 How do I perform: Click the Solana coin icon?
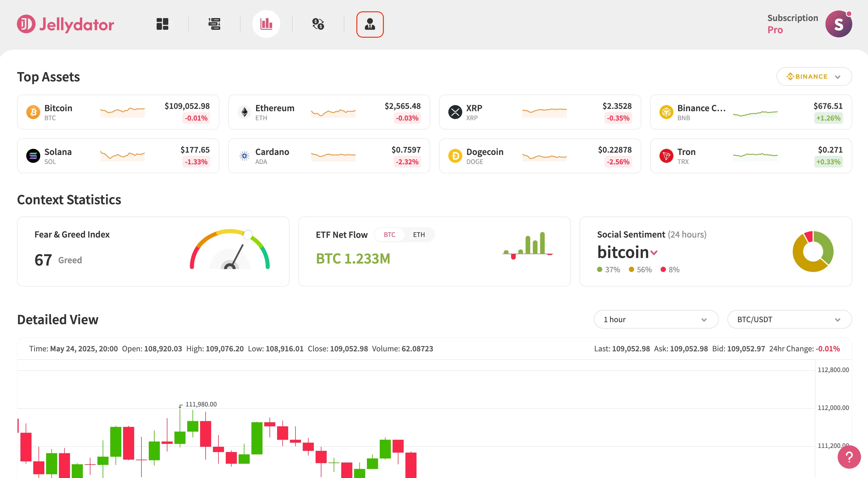click(33, 156)
